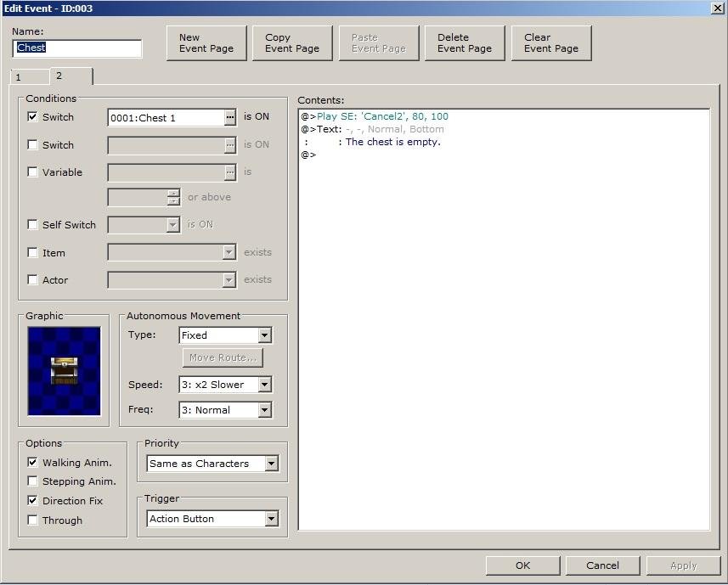This screenshot has width=728, height=585.
Task: Enable the Through option
Action: point(32,520)
